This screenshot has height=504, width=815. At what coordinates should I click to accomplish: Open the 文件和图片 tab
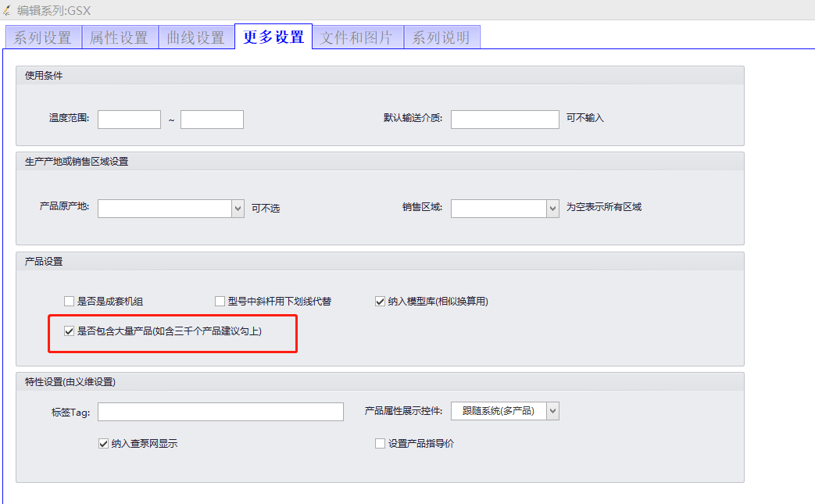point(358,38)
